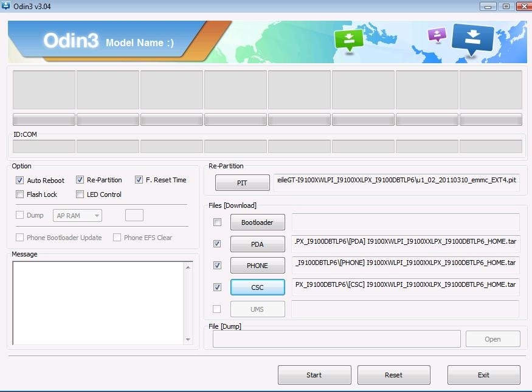Start the flashing process

(314, 375)
